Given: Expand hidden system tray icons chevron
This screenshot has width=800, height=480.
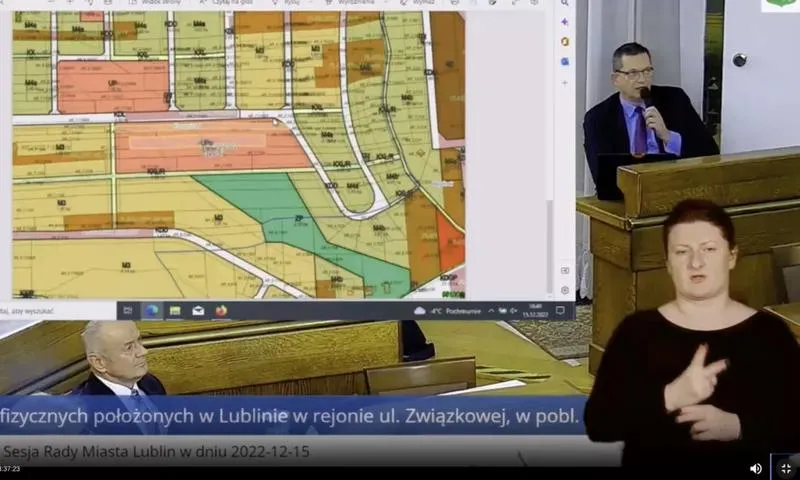Looking at the screenshot, I should click(x=491, y=311).
